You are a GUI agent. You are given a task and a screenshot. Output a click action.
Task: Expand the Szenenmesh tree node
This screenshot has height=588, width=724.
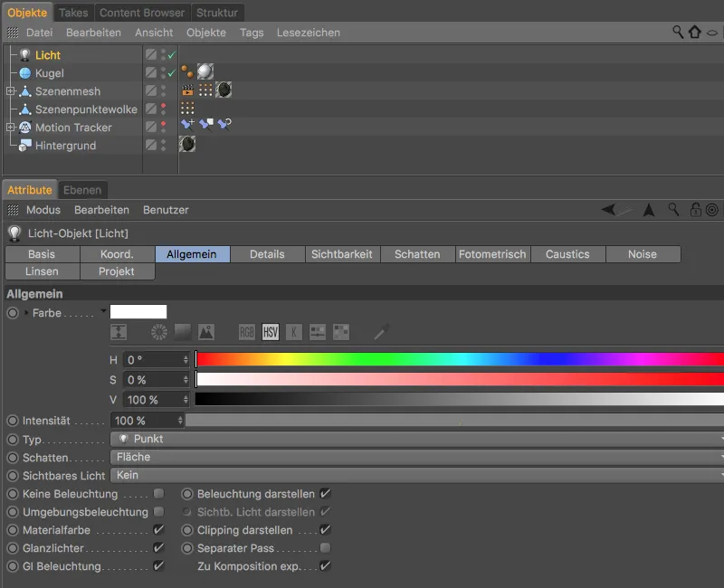point(11,91)
